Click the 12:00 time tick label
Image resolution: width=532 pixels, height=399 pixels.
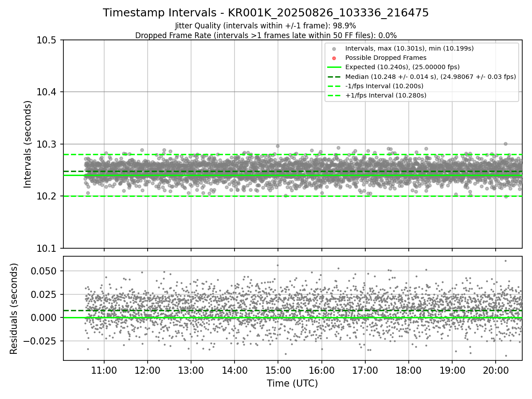[x=148, y=371]
